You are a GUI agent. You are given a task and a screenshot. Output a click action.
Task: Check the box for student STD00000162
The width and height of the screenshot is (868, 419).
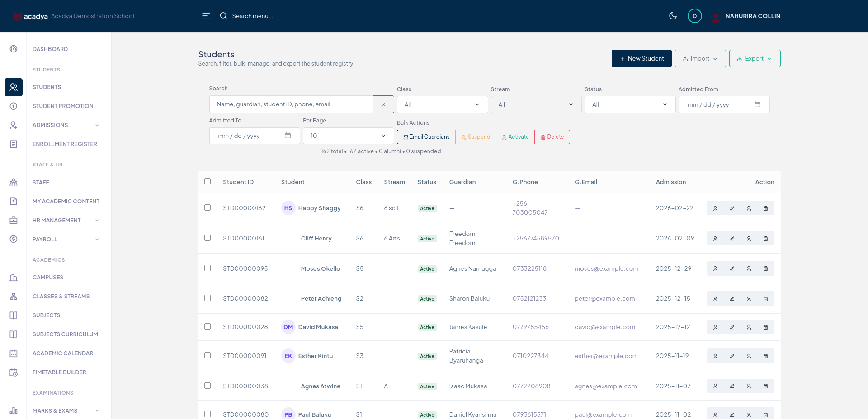[208, 207]
